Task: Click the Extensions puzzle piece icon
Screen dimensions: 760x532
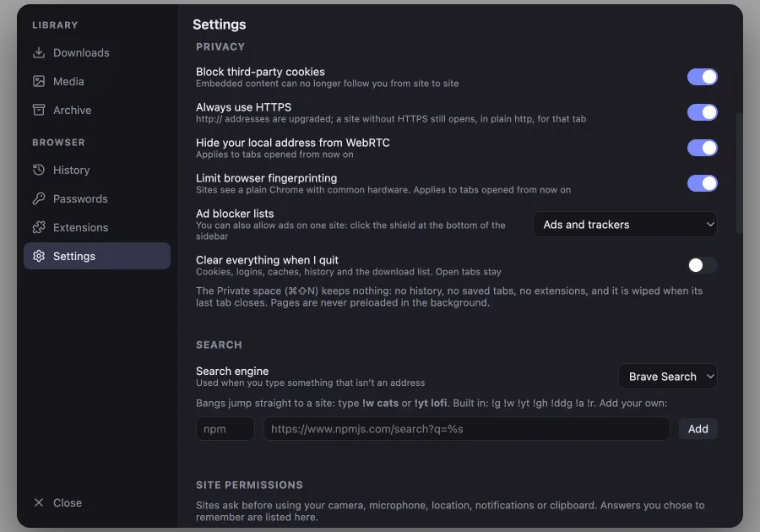Action: [39, 227]
